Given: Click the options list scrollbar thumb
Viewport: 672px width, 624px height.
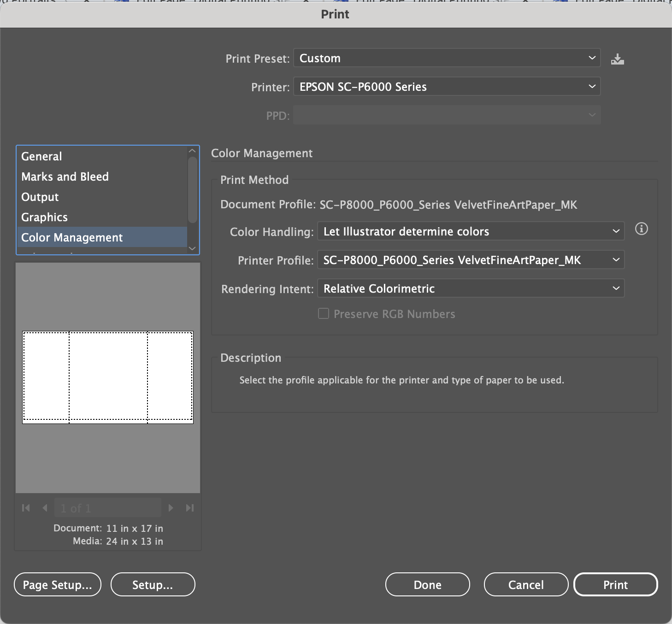Looking at the screenshot, I should [192, 189].
